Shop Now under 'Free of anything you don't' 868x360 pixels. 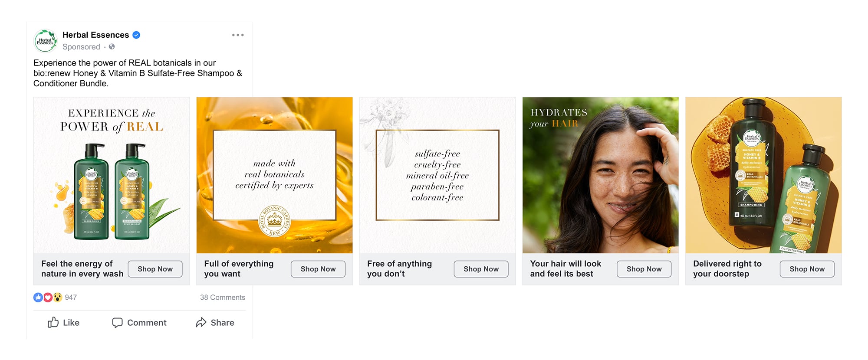pyautogui.click(x=481, y=269)
